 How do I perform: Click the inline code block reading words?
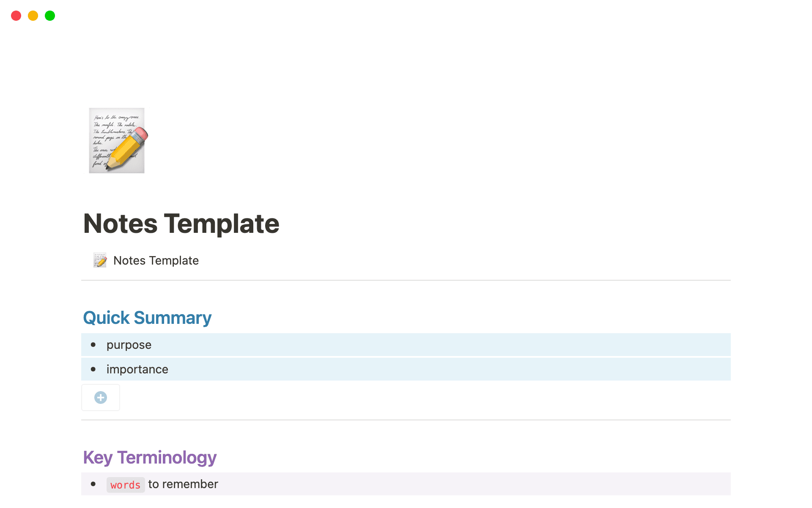[125, 484]
